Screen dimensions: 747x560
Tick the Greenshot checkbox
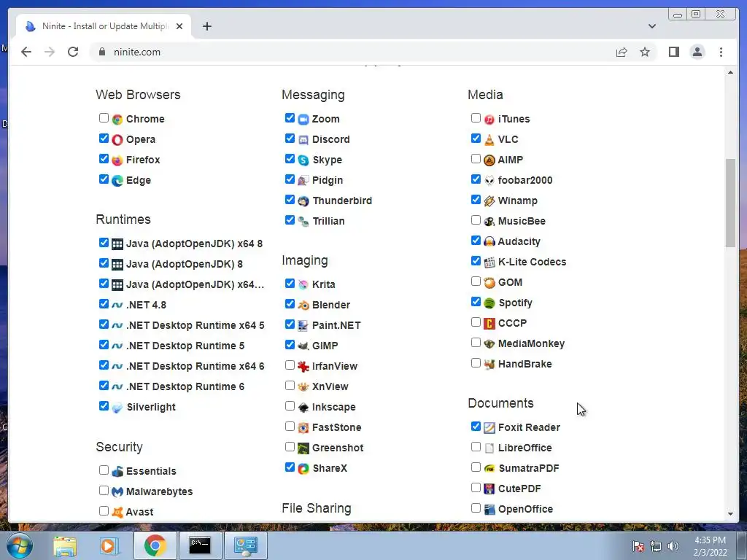click(x=290, y=447)
